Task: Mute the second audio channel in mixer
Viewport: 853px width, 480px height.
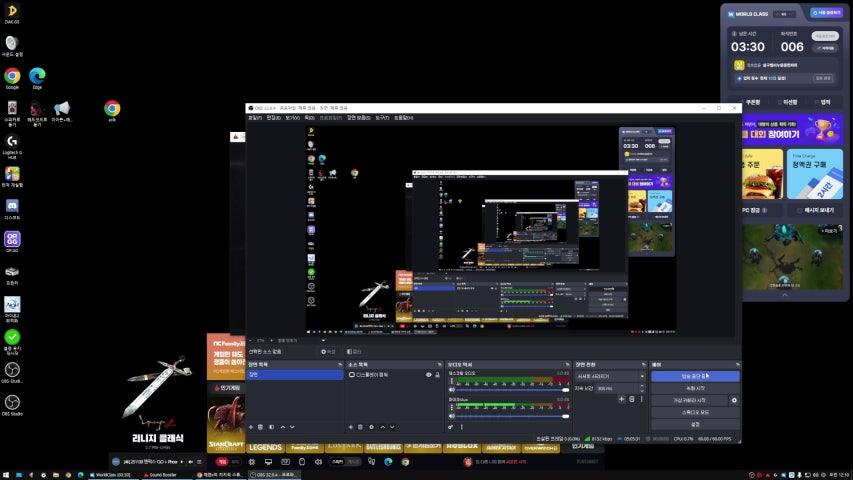Action: tap(452, 416)
